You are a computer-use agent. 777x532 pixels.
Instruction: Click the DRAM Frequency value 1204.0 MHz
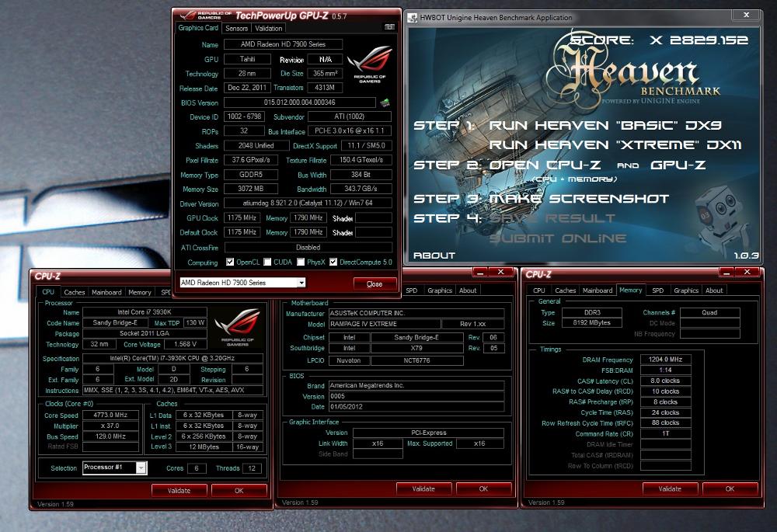(x=666, y=359)
